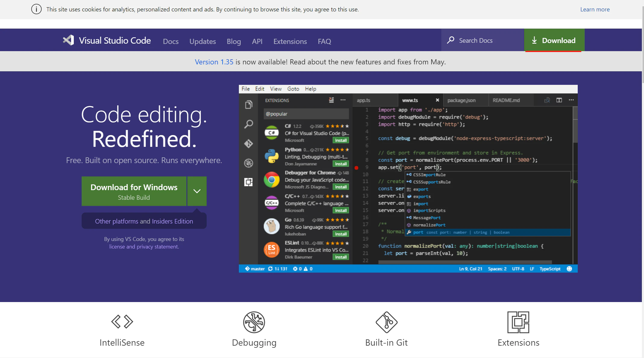The image size is (644, 358).
Task: Click the cookie notice info icon
Action: point(36,9)
